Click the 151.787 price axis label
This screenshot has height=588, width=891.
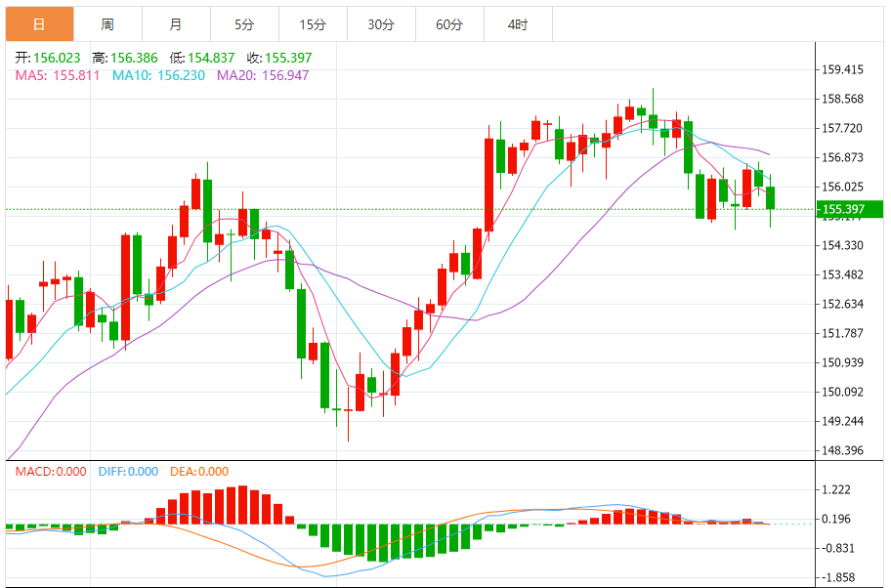843,333
